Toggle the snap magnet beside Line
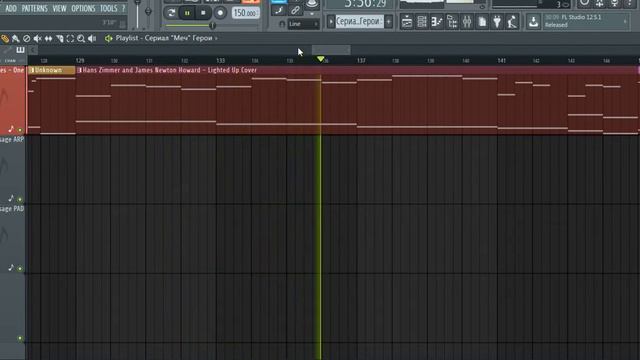The image size is (640, 360). pyautogui.click(x=282, y=24)
